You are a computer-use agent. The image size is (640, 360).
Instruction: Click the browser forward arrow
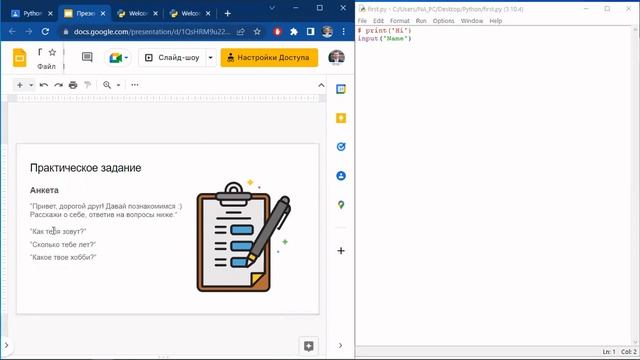click(x=29, y=31)
